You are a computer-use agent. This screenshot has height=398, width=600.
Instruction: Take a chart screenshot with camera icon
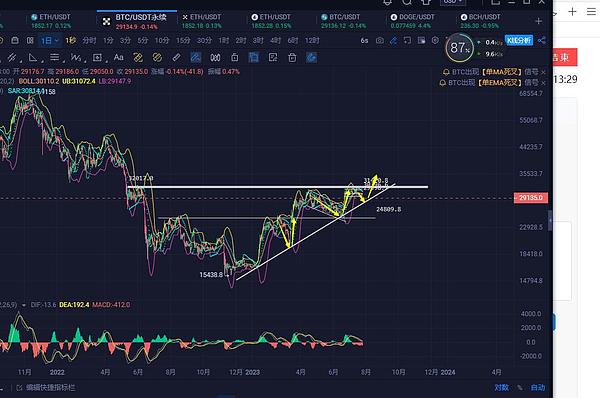[380, 41]
